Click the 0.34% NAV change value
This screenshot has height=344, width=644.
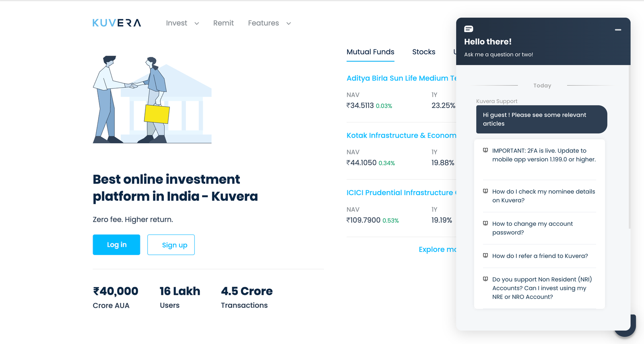(x=387, y=163)
